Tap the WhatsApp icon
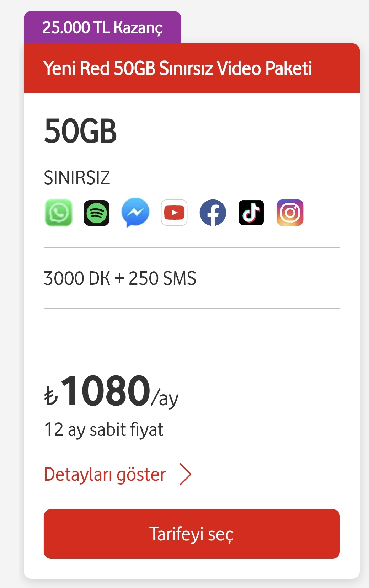The image size is (369, 588). [x=59, y=213]
